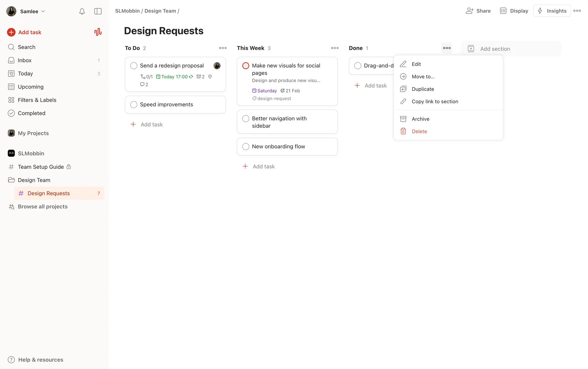Viewport: 588px width, 369px height.
Task: Complete the New onboarding flow task
Action: click(246, 146)
